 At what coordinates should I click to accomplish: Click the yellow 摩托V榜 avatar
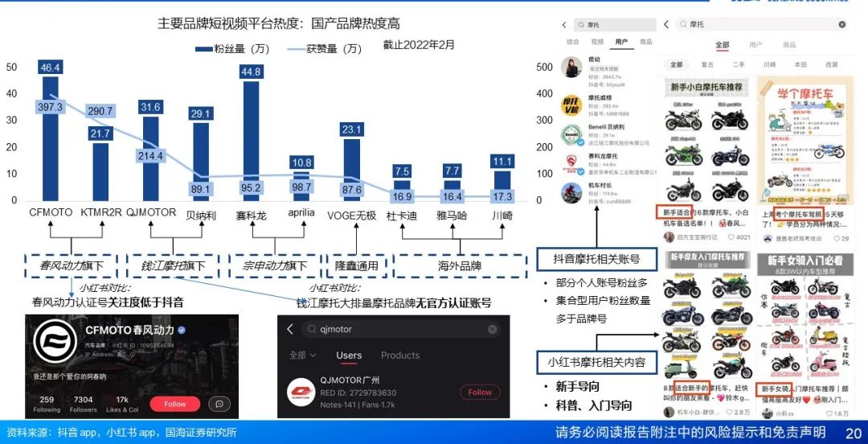(x=571, y=105)
